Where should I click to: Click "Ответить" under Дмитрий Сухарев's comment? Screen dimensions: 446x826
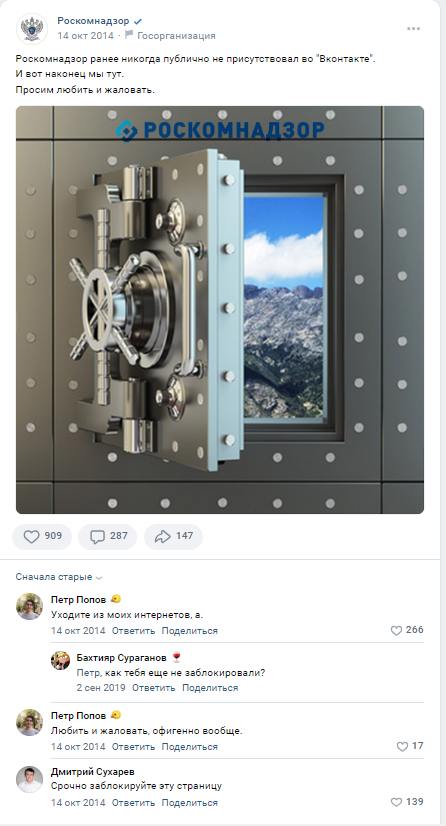(133, 803)
